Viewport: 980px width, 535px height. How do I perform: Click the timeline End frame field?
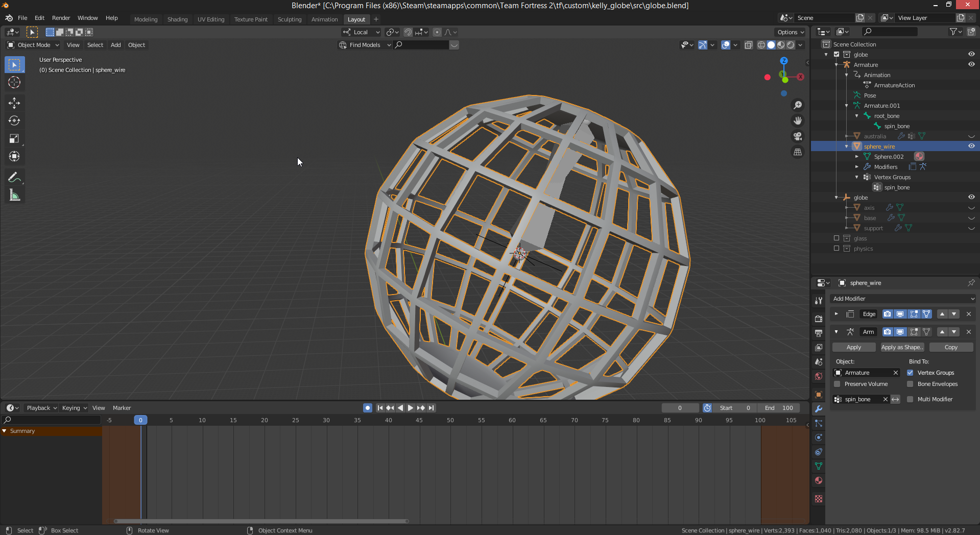click(779, 408)
